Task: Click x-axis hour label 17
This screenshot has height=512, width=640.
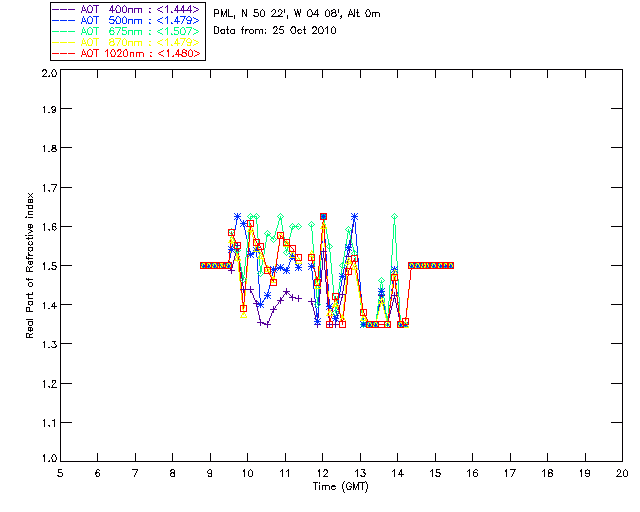Action: point(510,473)
